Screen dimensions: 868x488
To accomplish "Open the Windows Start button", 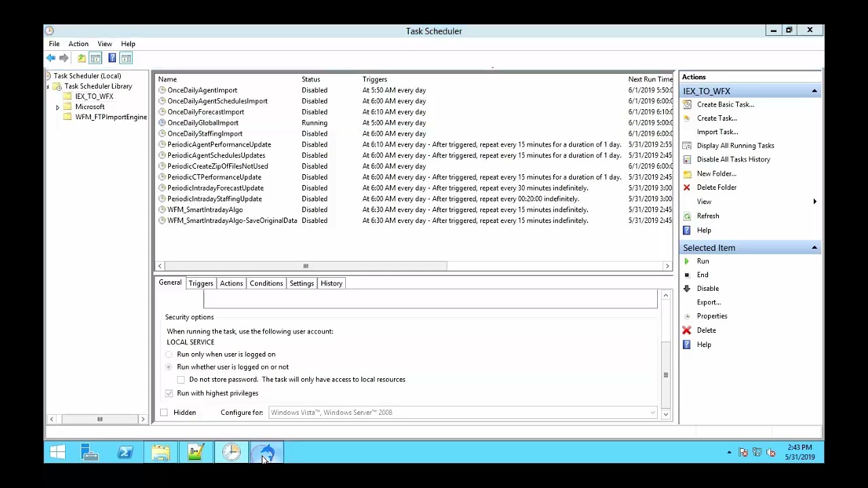I will point(57,452).
